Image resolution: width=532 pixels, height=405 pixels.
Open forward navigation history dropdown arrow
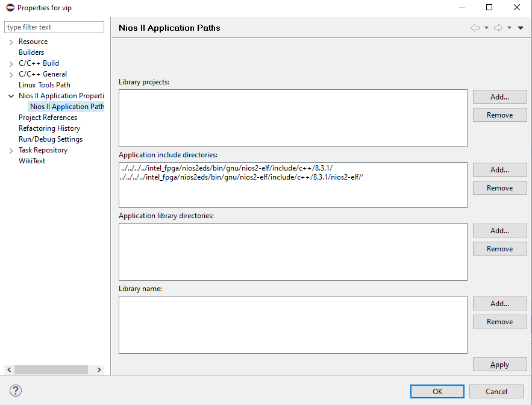coord(509,28)
